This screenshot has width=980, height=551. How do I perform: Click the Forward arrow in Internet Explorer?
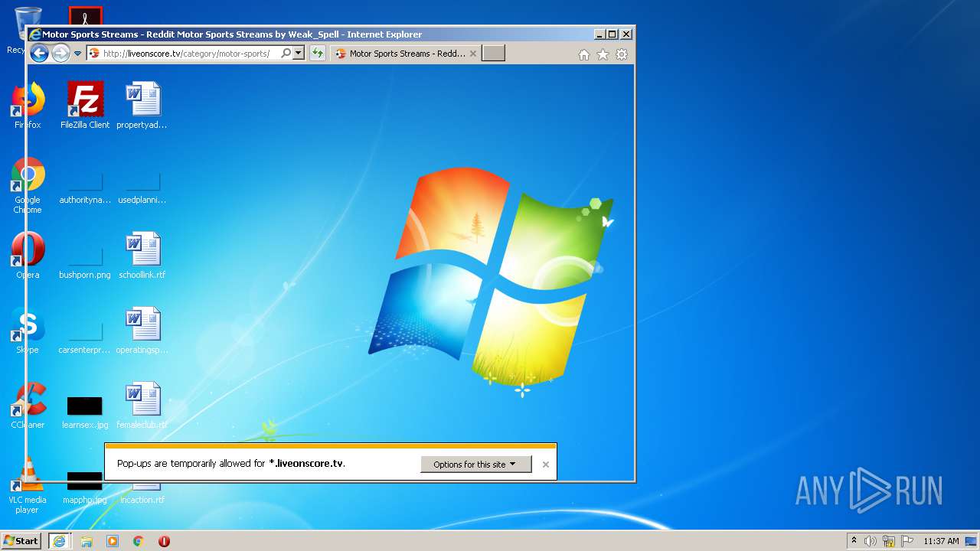60,53
